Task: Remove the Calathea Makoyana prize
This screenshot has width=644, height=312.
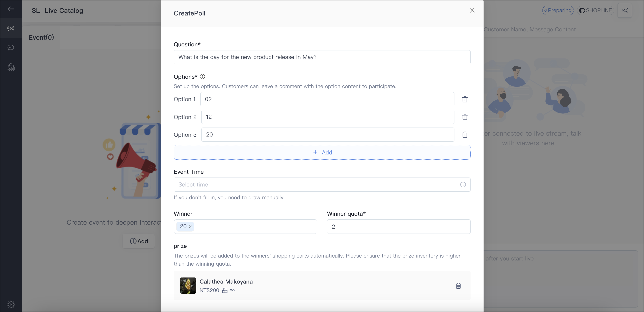Action: [x=458, y=286]
